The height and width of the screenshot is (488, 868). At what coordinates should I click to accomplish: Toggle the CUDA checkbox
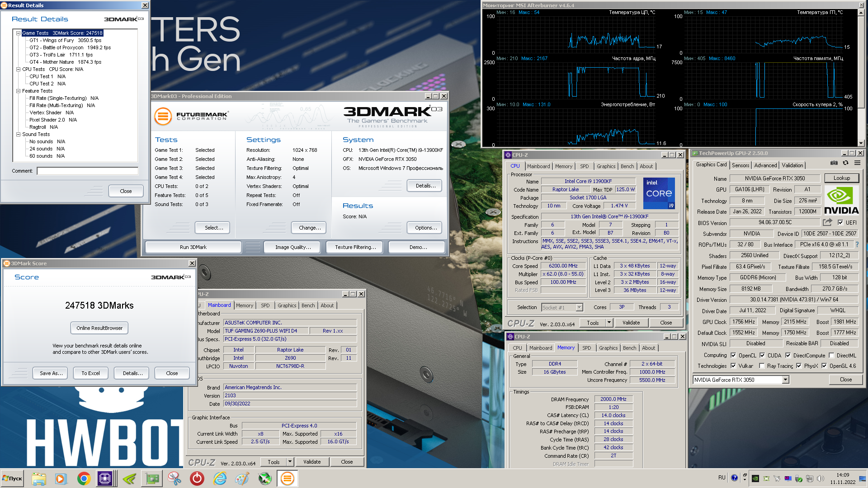click(x=762, y=355)
